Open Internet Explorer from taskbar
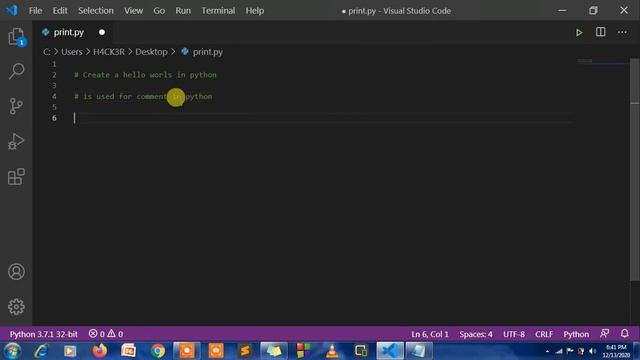 pos(41,351)
